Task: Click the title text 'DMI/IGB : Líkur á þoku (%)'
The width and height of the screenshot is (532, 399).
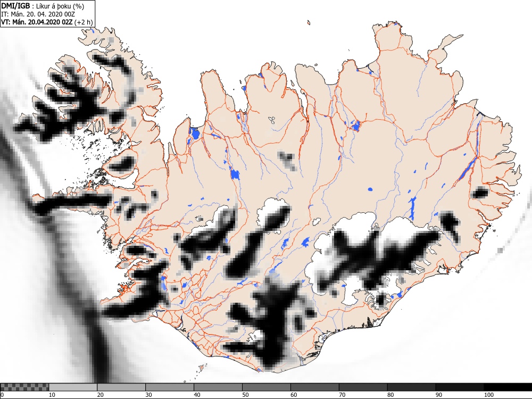Action: [x=43, y=6]
